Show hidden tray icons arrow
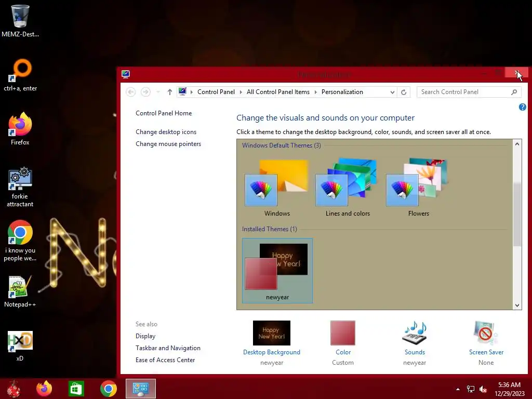532x399 pixels. pyautogui.click(x=458, y=389)
